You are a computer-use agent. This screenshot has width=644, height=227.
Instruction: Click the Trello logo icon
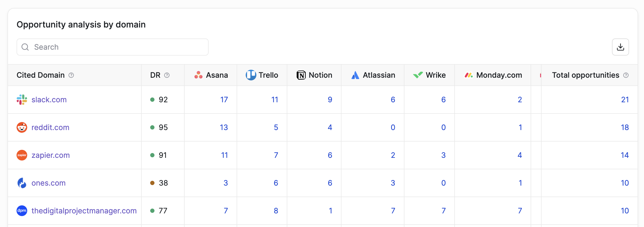tap(251, 75)
